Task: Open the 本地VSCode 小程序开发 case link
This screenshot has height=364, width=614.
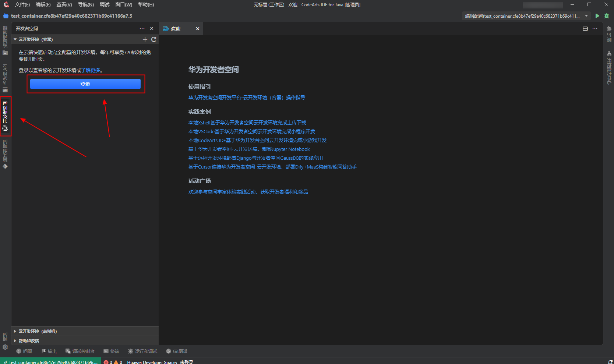Action: [x=252, y=131]
